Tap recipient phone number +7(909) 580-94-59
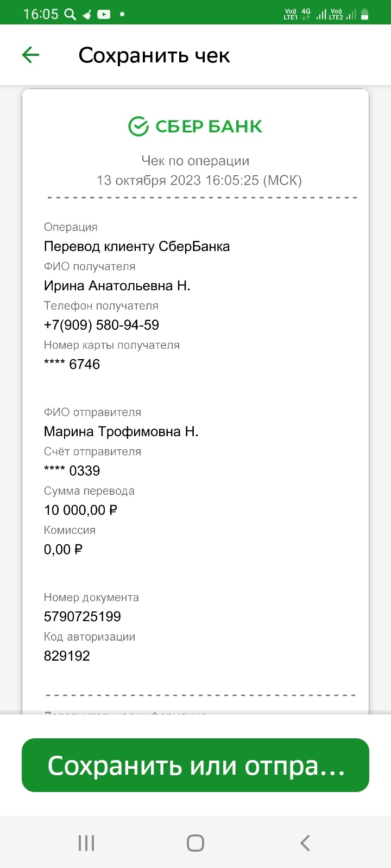This screenshot has width=391, height=868. (x=102, y=325)
